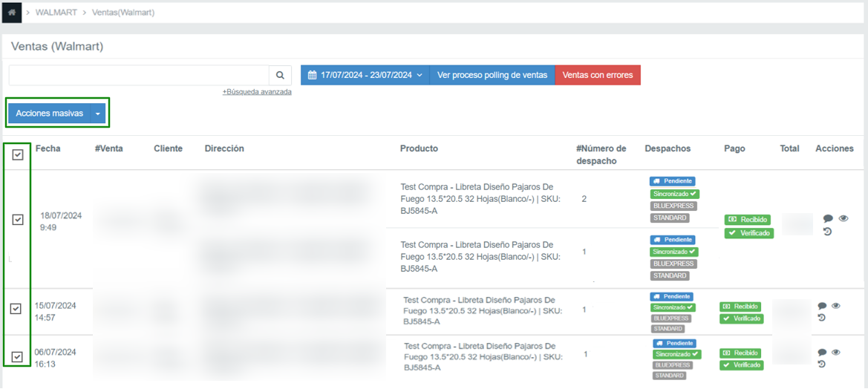Click the STANDARD badge in 06/07/2024 row
Image resolution: width=868 pixels, height=389 pixels.
pyautogui.click(x=670, y=376)
